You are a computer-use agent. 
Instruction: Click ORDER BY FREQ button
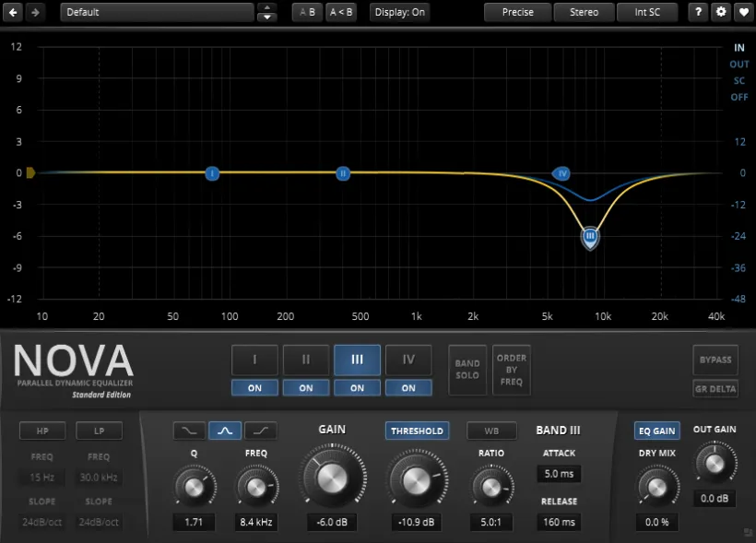coord(512,370)
